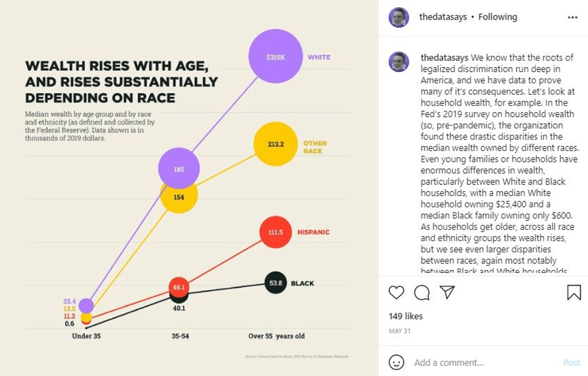588x376 pixels.
Task: Click the black 53.8 Black bubble
Action: click(x=276, y=283)
